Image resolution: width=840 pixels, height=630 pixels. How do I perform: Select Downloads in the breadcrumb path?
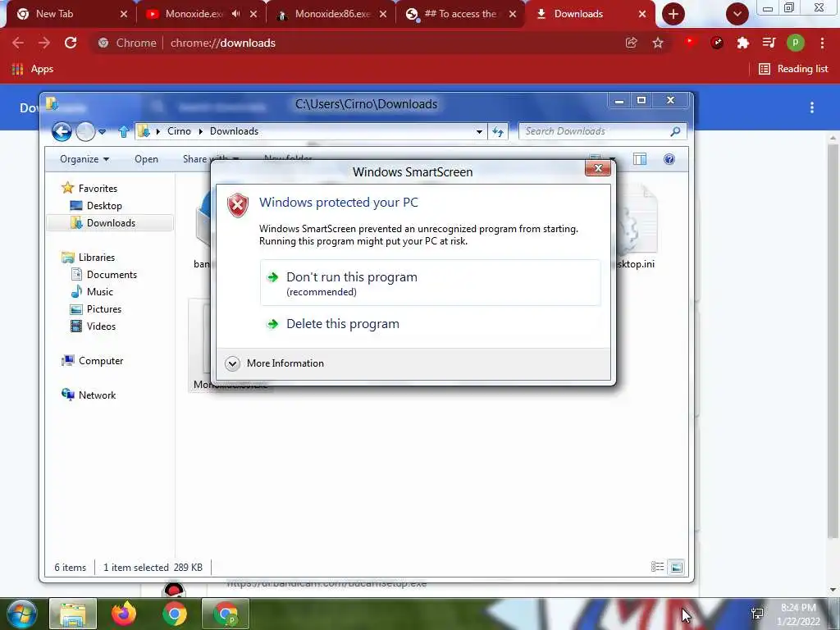click(x=234, y=131)
